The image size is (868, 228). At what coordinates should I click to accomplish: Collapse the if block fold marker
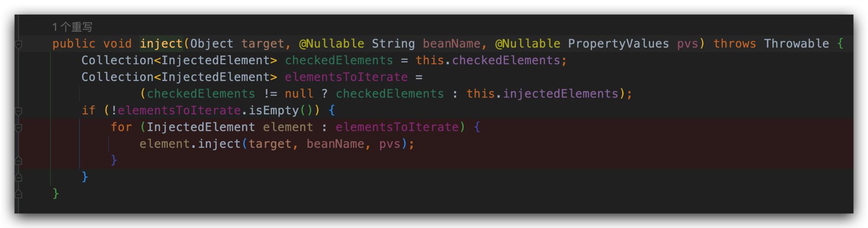[19, 111]
